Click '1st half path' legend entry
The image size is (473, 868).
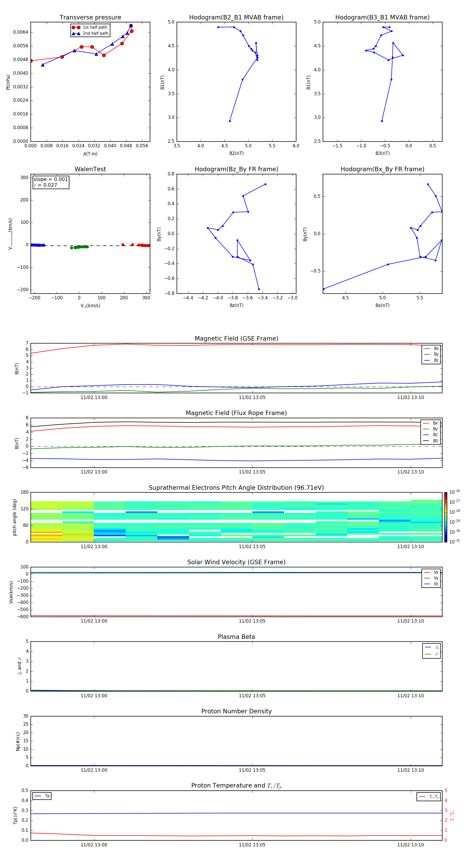[90, 27]
